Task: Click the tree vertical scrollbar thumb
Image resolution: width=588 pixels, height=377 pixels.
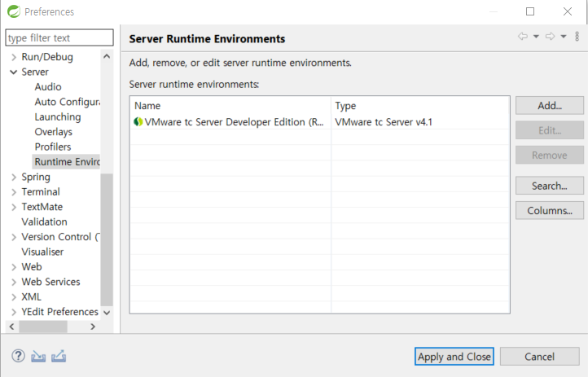Action: click(107, 240)
